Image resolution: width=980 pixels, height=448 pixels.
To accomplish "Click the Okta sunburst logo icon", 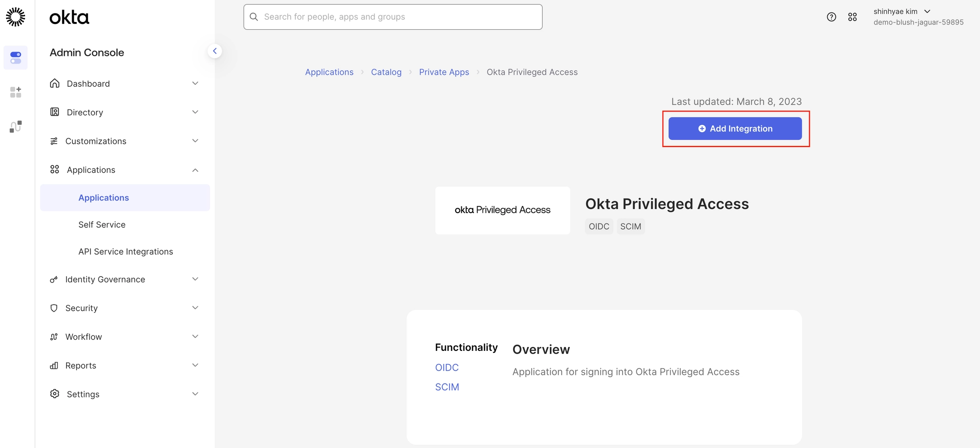I will pyautogui.click(x=15, y=17).
